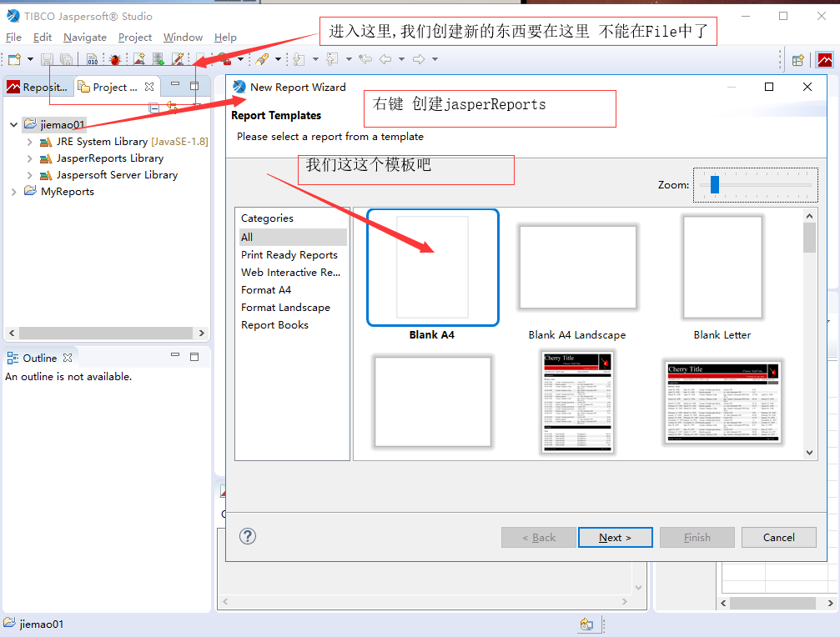The height and width of the screenshot is (637, 840).
Task: Click the flashlight search toolbar icon
Action: (x=262, y=59)
